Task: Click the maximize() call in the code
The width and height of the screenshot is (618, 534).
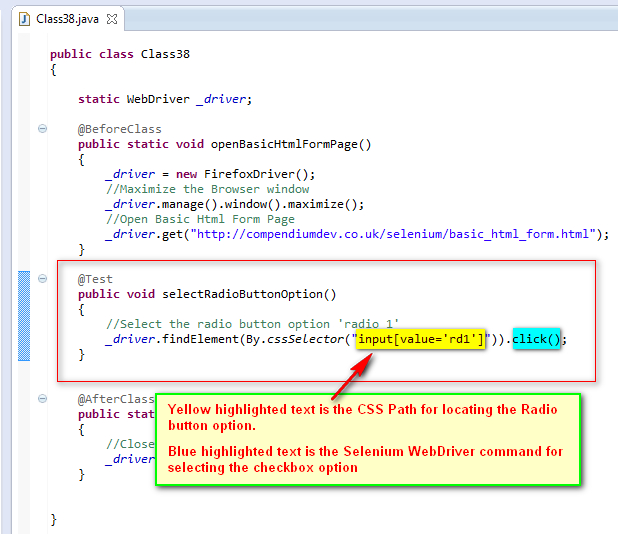Action: tap(322, 204)
